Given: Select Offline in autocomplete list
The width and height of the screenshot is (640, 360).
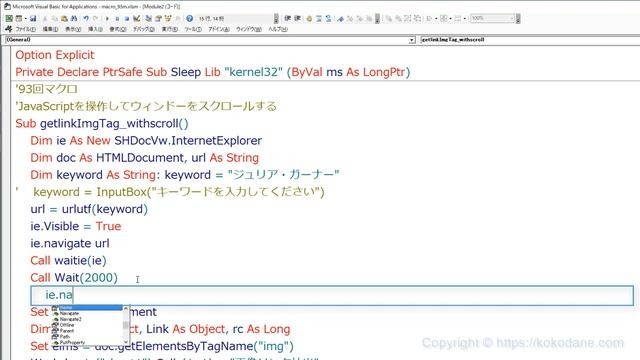Looking at the screenshot, I should [67, 325].
